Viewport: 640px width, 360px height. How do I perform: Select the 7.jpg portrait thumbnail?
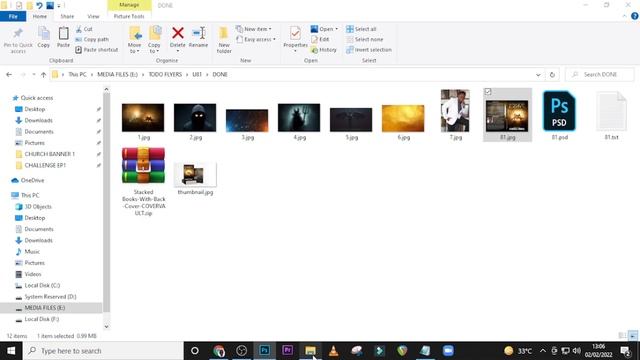click(x=455, y=111)
